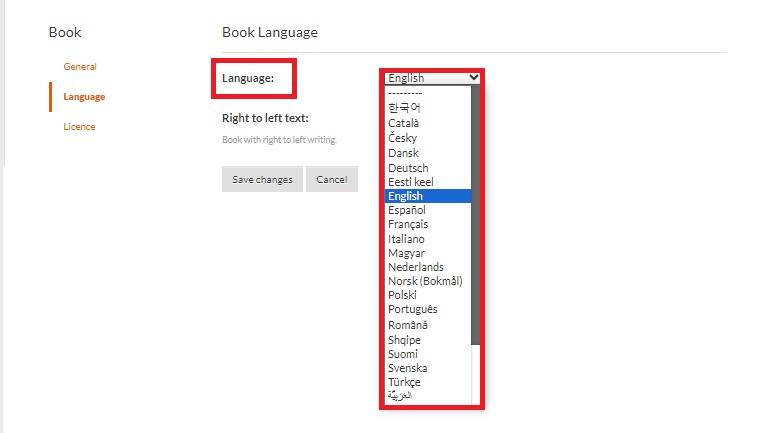The height and width of the screenshot is (433, 765).
Task: Select Deutsch from the language list
Action: point(408,168)
